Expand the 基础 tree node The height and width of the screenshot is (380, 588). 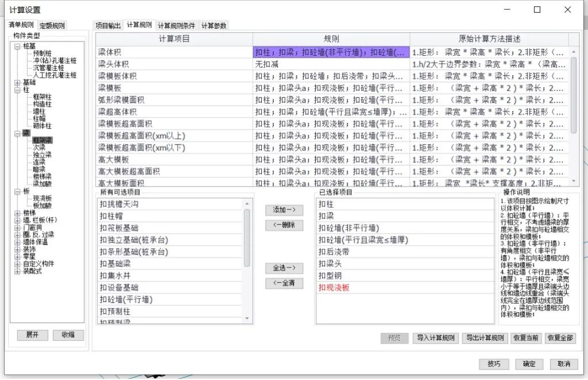pos(17,83)
